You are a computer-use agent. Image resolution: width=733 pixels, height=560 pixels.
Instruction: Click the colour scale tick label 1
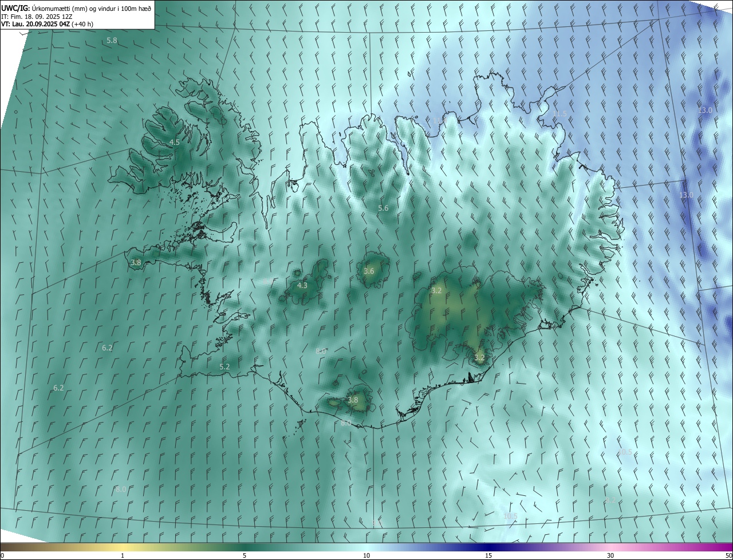[x=123, y=555]
